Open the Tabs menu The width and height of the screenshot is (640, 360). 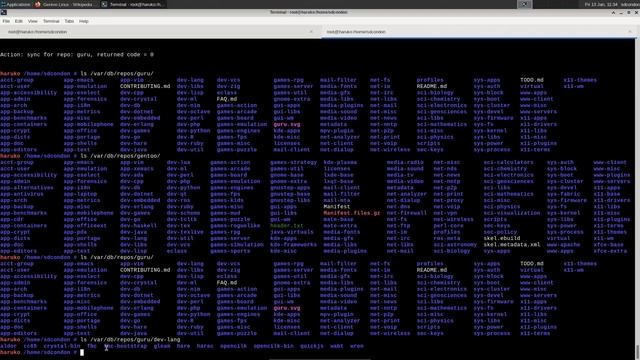[x=69, y=21]
